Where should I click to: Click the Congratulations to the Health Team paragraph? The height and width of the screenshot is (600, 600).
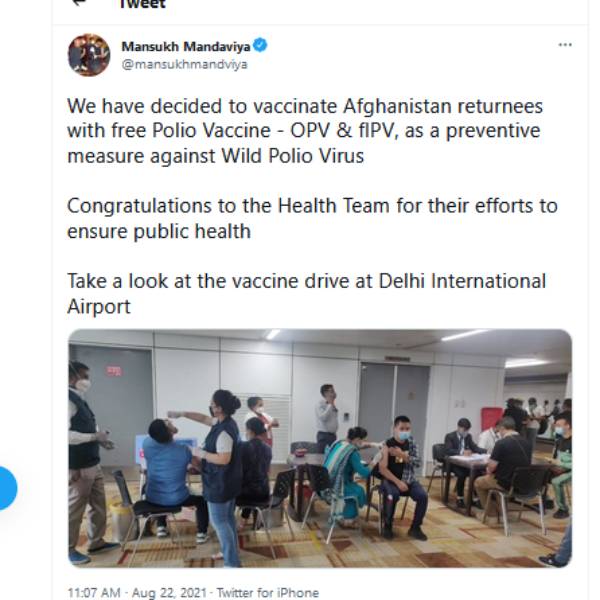coord(312,218)
